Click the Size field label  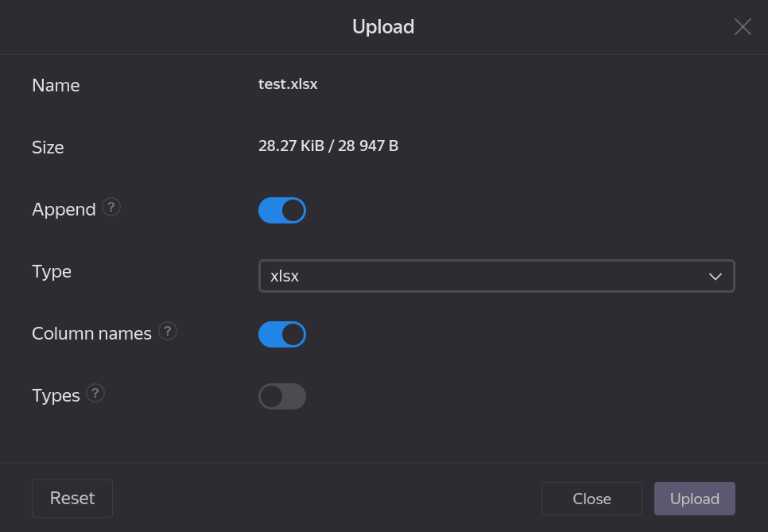[x=48, y=148]
